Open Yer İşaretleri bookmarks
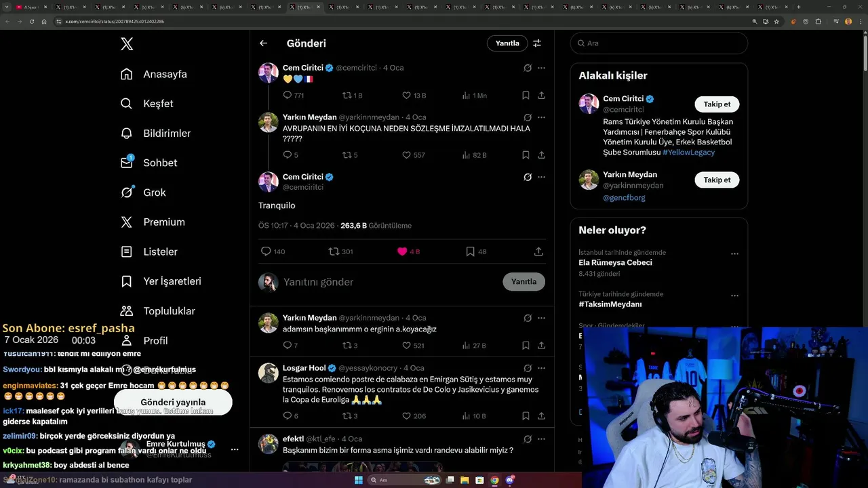868x488 pixels. 161,281
